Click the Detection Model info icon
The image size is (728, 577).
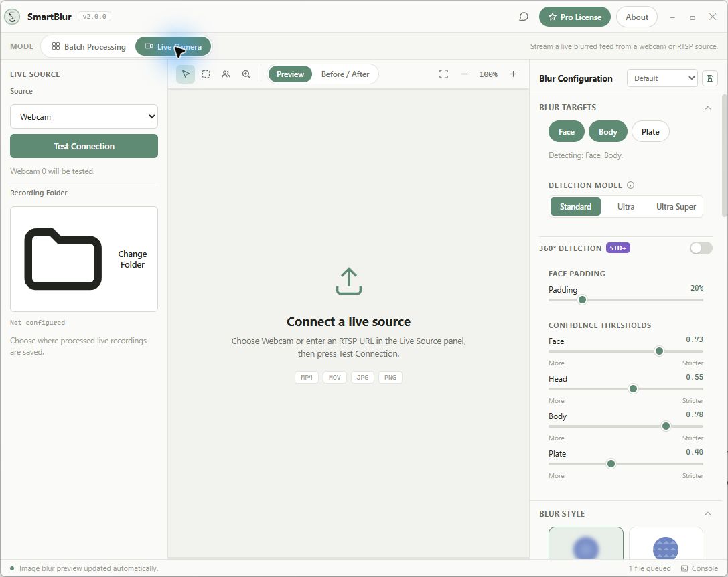click(x=630, y=185)
